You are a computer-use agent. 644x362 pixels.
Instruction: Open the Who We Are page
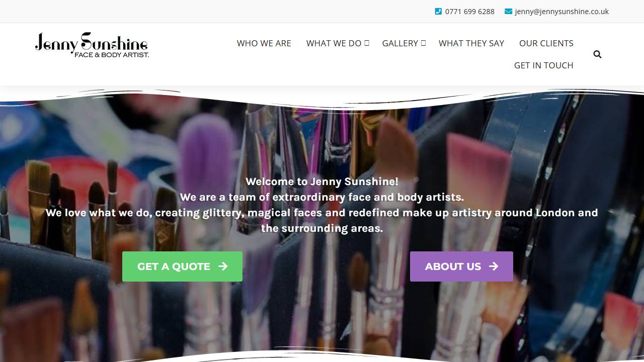[x=264, y=43]
